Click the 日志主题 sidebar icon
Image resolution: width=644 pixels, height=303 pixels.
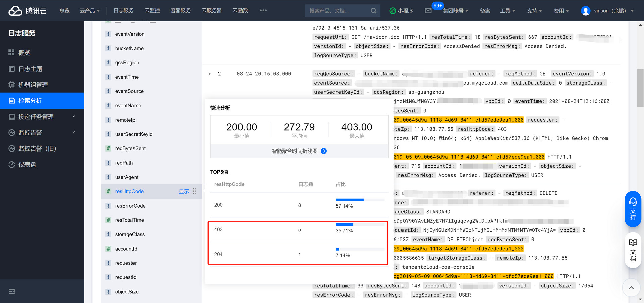coord(11,69)
